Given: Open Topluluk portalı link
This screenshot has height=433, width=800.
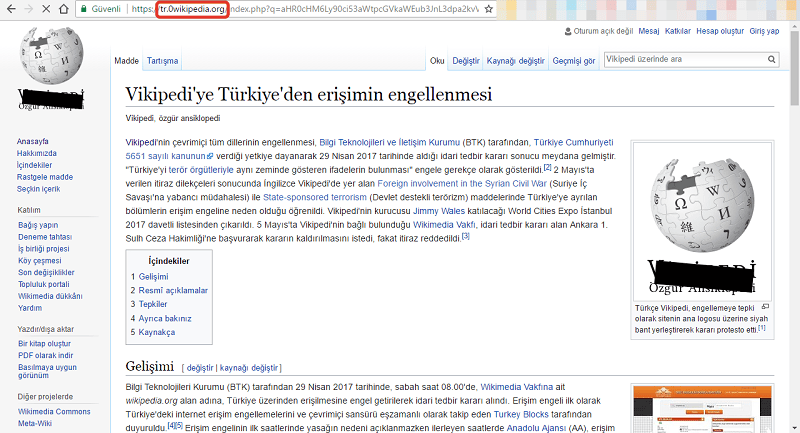Looking at the screenshot, I should (x=43, y=284).
